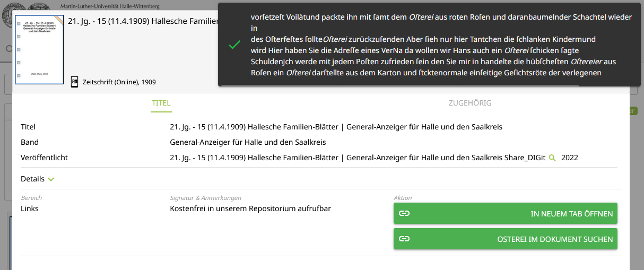Image resolution: width=644 pixels, height=270 pixels.
Task: Click the Share_DIGit publisher name
Action: 525,158
